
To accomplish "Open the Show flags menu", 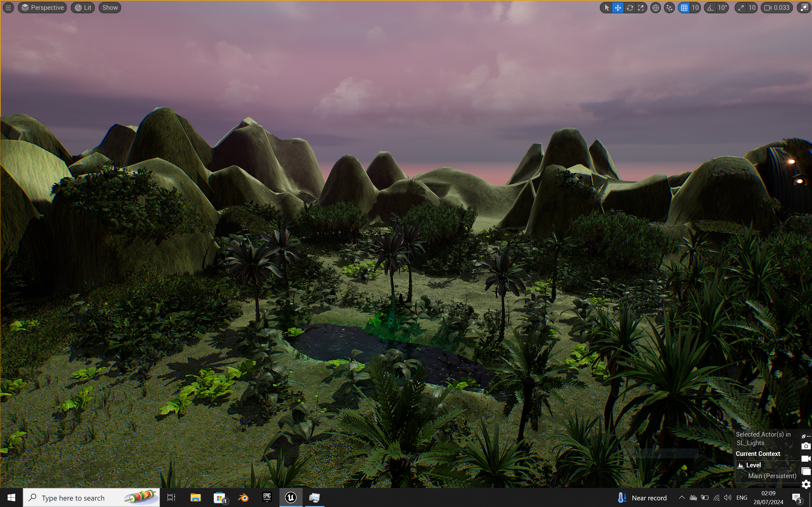I will click(110, 8).
